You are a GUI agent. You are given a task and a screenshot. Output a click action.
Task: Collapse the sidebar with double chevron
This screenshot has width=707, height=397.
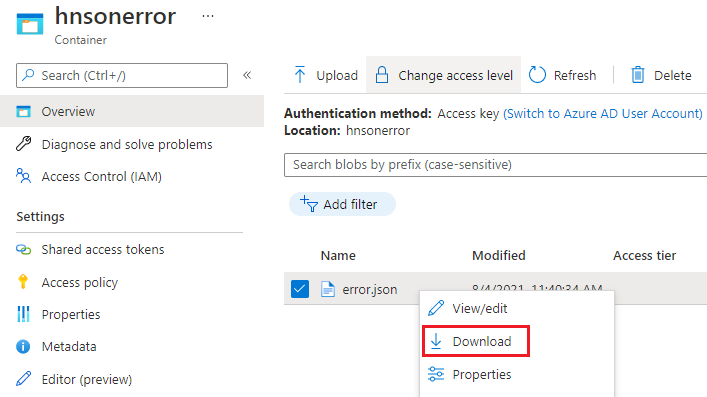(247, 75)
